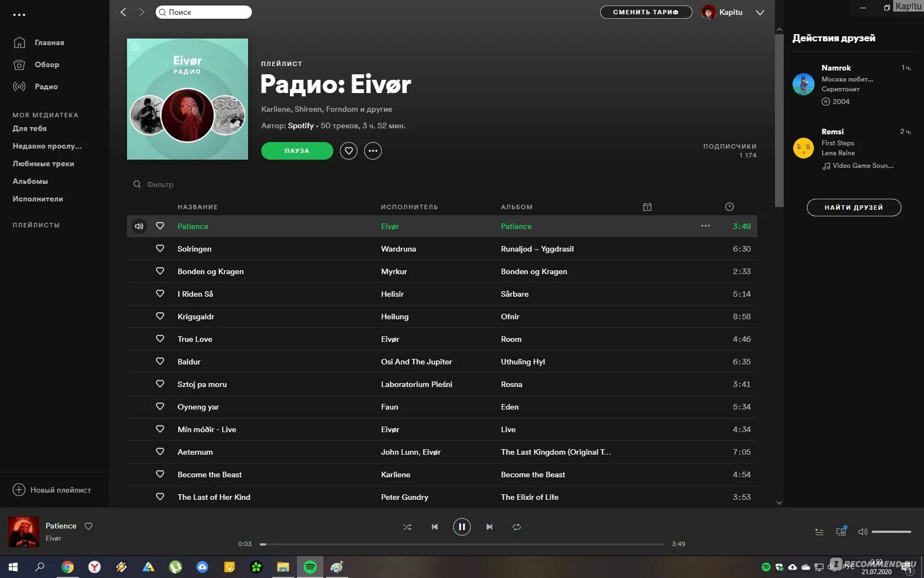924x578 pixels.
Task: Sort by date added calendar icon
Action: tap(647, 207)
